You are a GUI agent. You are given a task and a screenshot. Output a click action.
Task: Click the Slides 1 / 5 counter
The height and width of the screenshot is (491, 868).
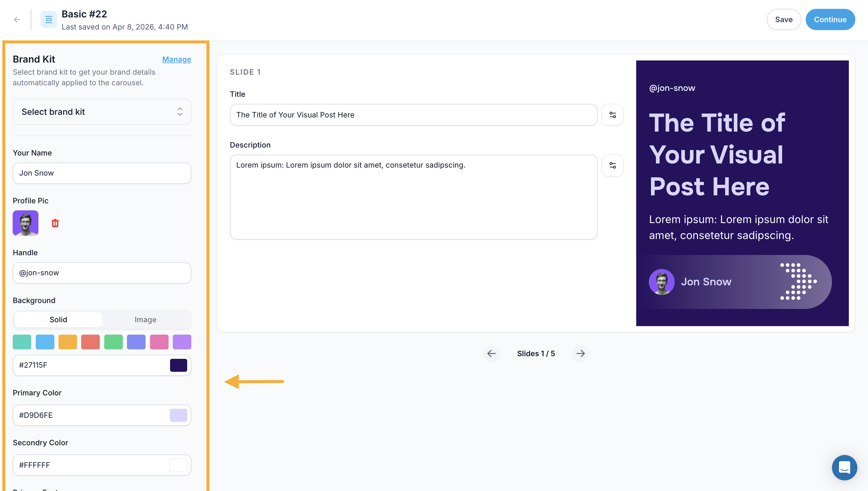(x=536, y=353)
